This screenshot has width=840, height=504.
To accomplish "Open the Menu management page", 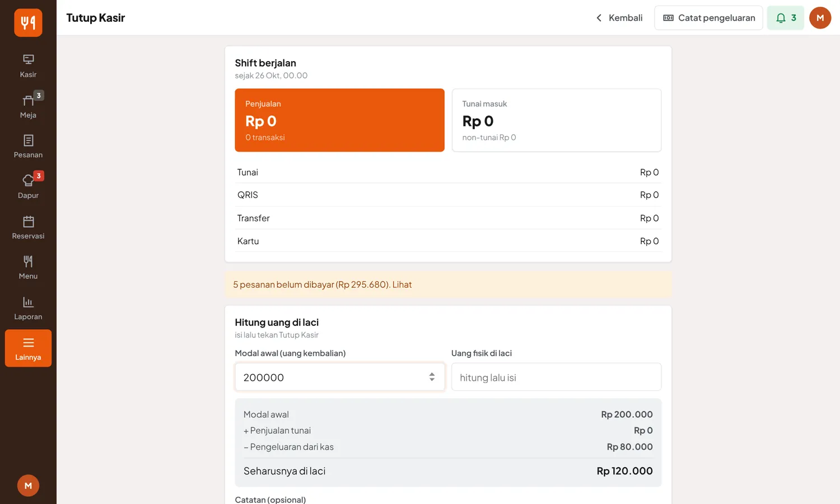I will (28, 268).
